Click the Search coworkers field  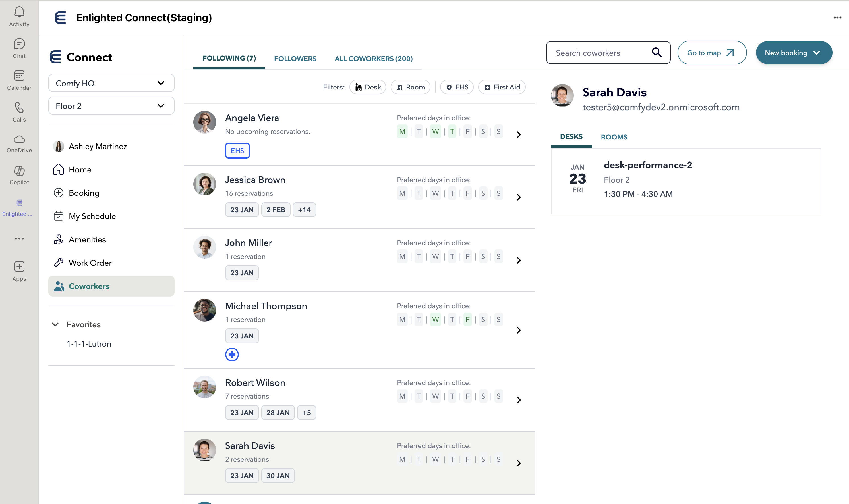pyautogui.click(x=608, y=53)
